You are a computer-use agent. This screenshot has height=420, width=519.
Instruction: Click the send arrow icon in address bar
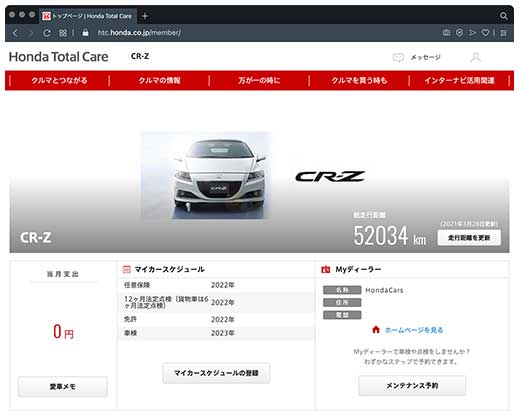472,32
